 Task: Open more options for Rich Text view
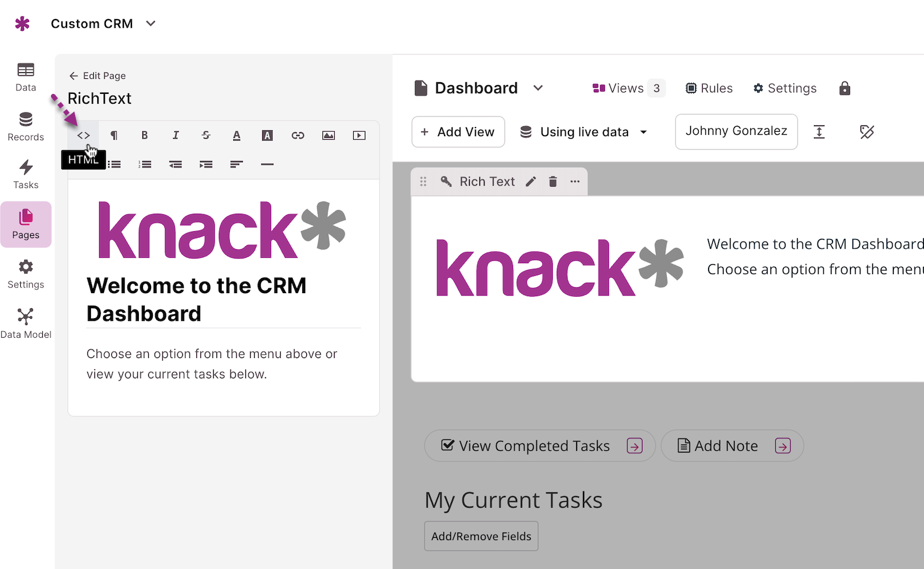pos(575,181)
